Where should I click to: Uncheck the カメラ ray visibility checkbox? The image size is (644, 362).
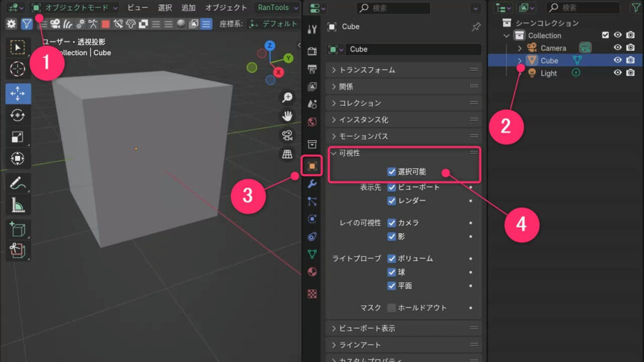tap(391, 223)
